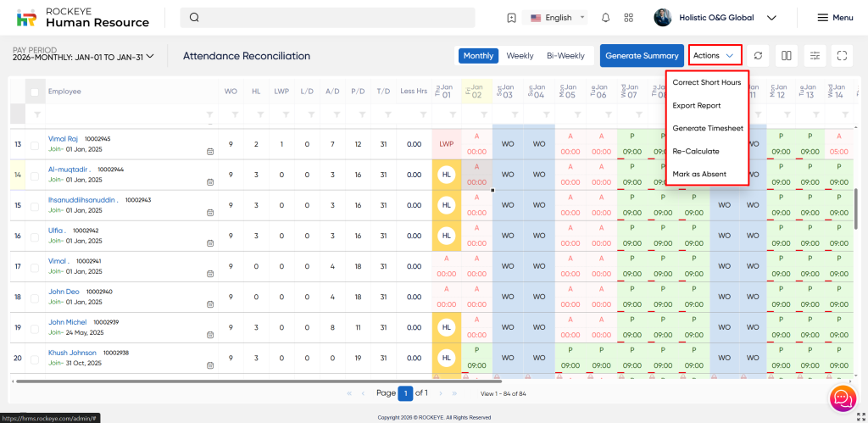
Task: Choose Export Report from the Actions menu
Action: pyautogui.click(x=697, y=106)
